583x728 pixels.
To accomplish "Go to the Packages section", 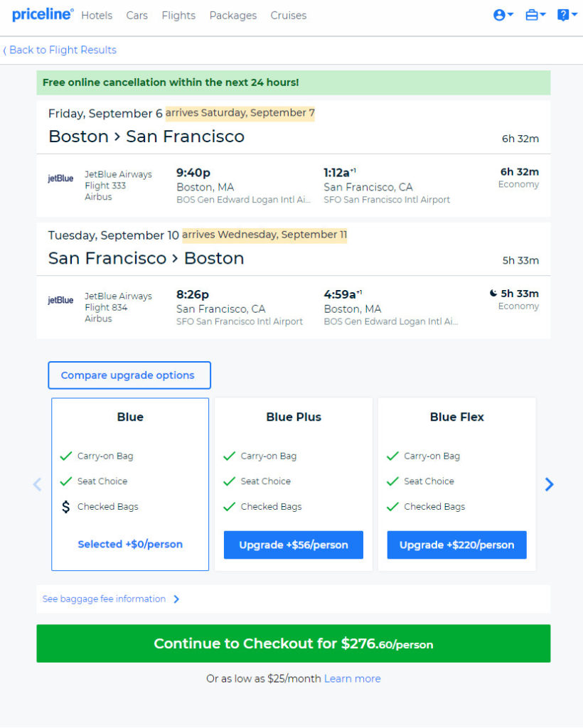I will pos(233,16).
